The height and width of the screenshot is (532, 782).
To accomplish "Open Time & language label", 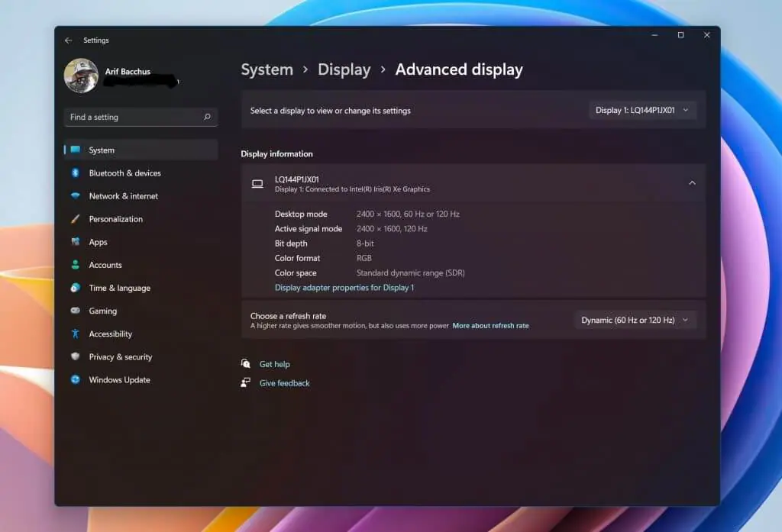I will pos(119,288).
